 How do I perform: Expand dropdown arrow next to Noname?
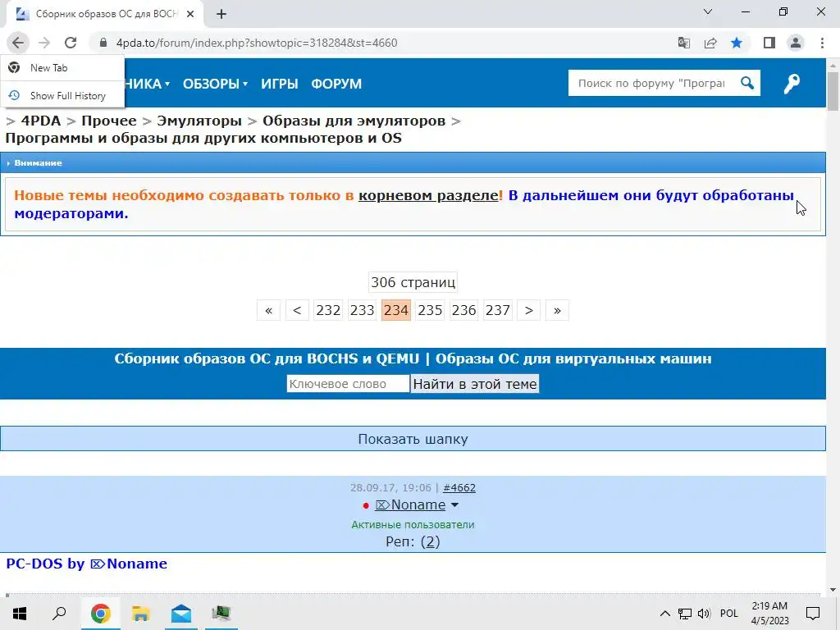pyautogui.click(x=454, y=504)
